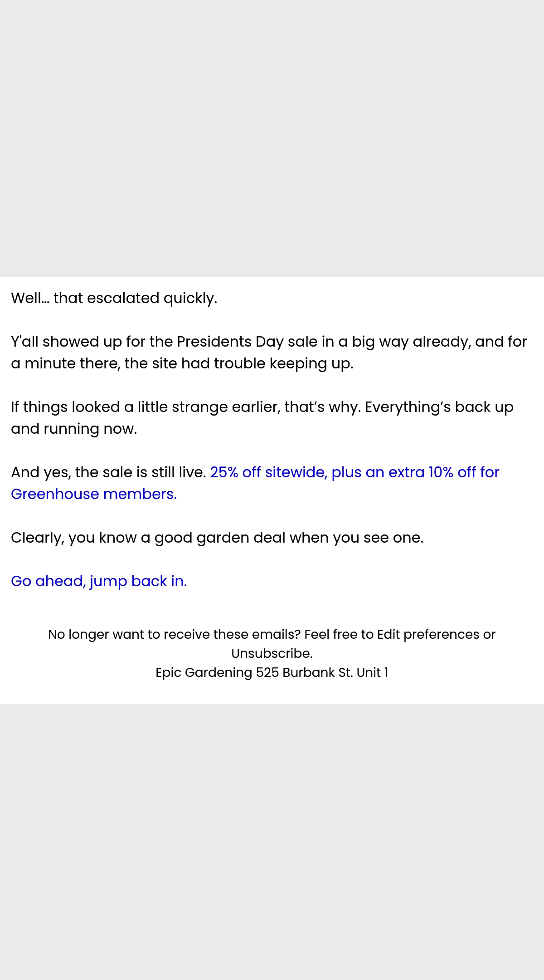Click the 'No longer want to receive these emails?' text
Image resolution: width=544 pixels, height=980 pixels.
point(175,634)
